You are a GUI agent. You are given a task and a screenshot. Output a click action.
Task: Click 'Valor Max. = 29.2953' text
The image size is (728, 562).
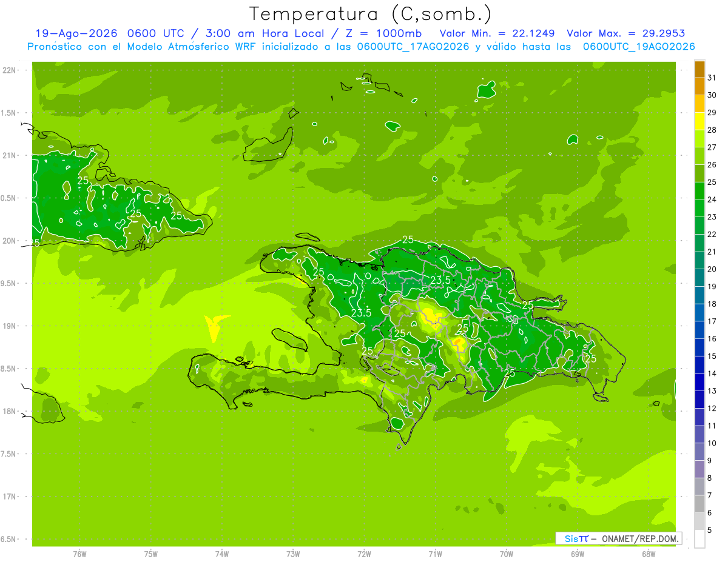(625, 33)
